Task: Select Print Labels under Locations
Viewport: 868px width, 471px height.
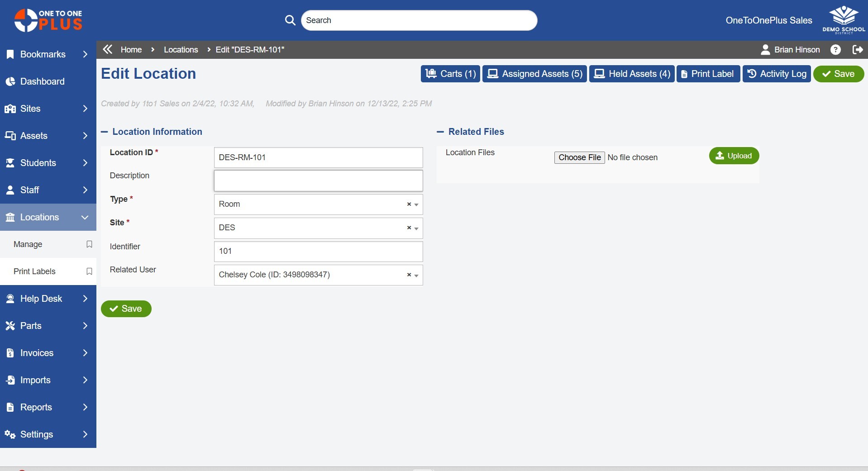Action: 34,271
